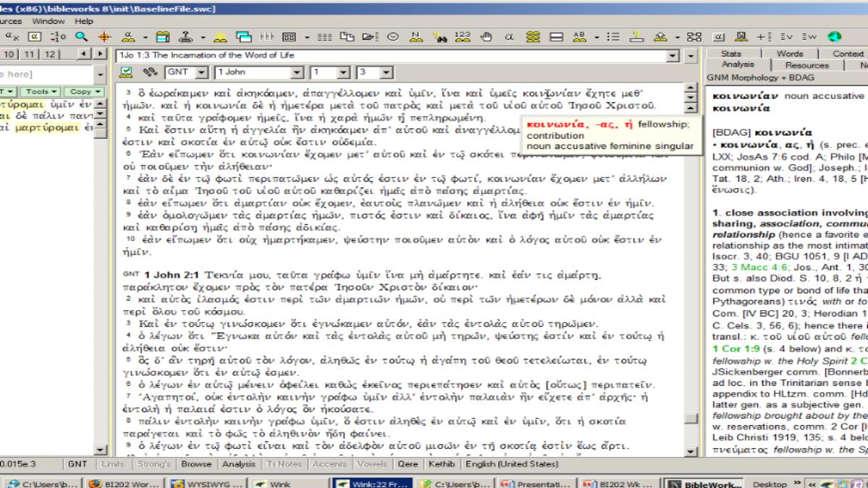
Task: Click the globe icon in the toolbar
Action: coord(835,36)
